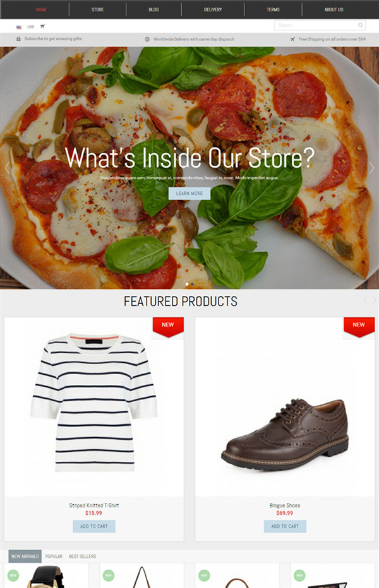Go to previous hero slide arrow

click(8, 168)
